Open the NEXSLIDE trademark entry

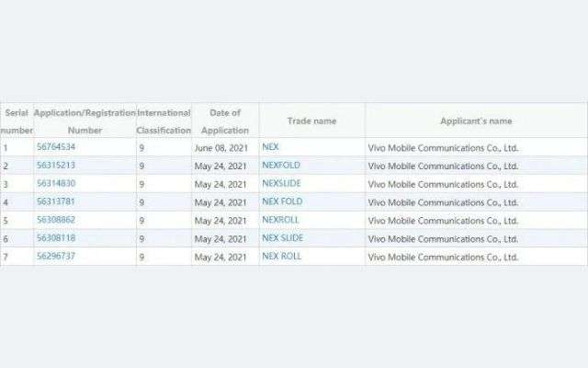(x=281, y=183)
